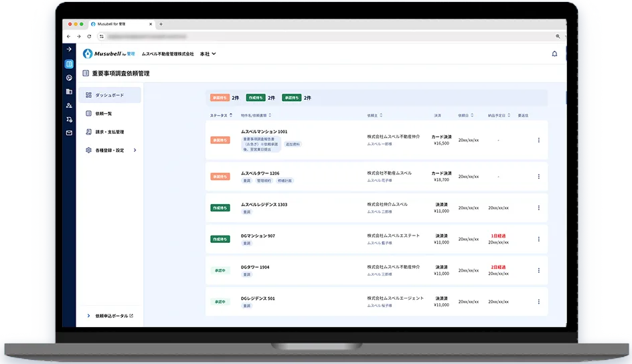Open more options for DGマンション 907

[538, 239]
